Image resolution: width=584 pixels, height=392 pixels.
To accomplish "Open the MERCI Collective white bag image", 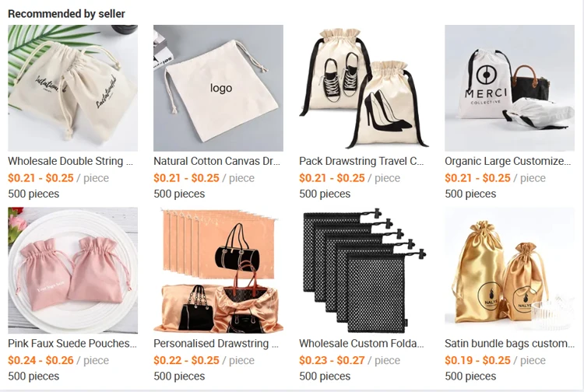I will tap(509, 88).
